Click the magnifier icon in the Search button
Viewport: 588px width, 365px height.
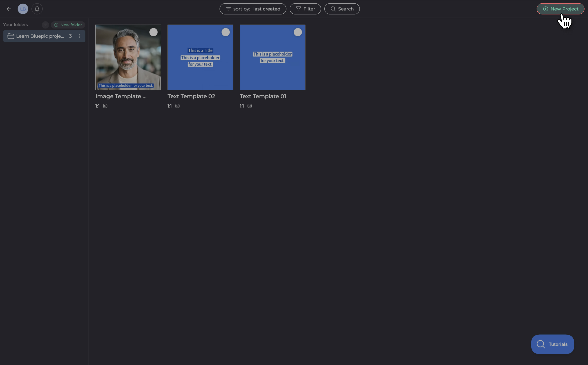click(x=333, y=9)
